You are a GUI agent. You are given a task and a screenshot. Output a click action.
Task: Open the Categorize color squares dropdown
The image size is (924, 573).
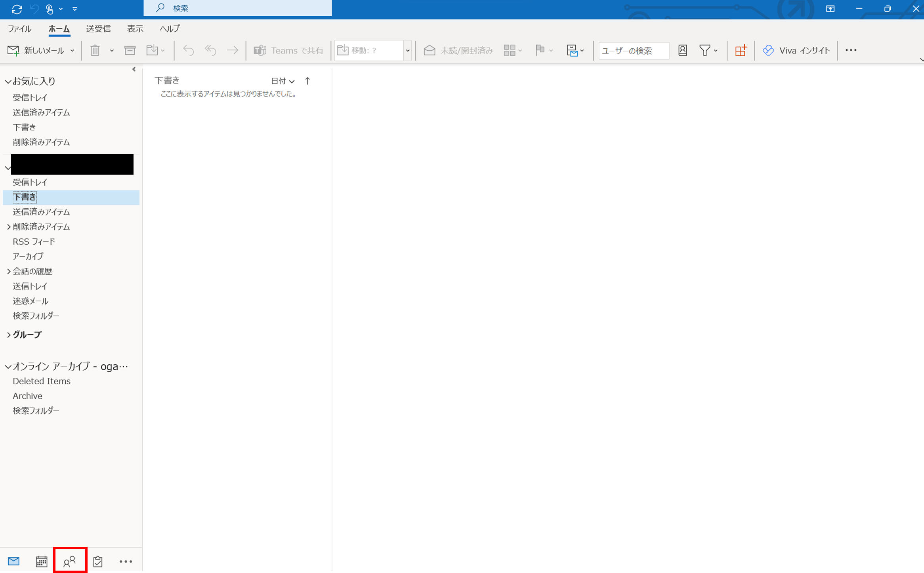tap(513, 50)
